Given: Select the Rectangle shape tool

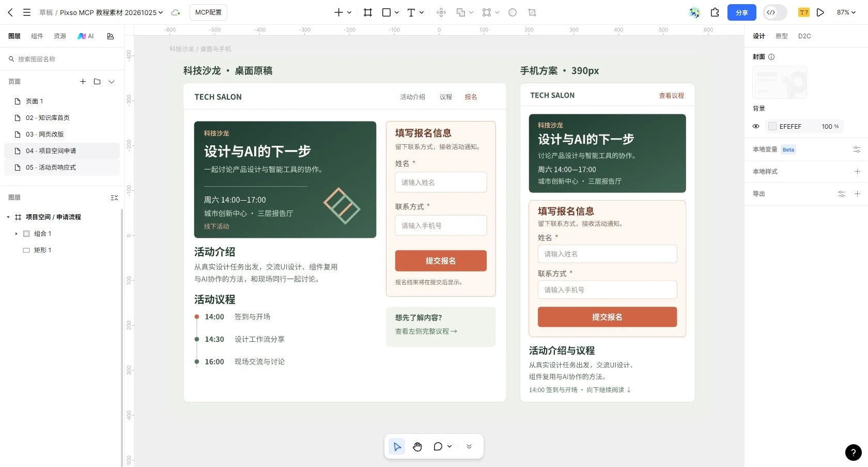Looking at the screenshot, I should 386,12.
